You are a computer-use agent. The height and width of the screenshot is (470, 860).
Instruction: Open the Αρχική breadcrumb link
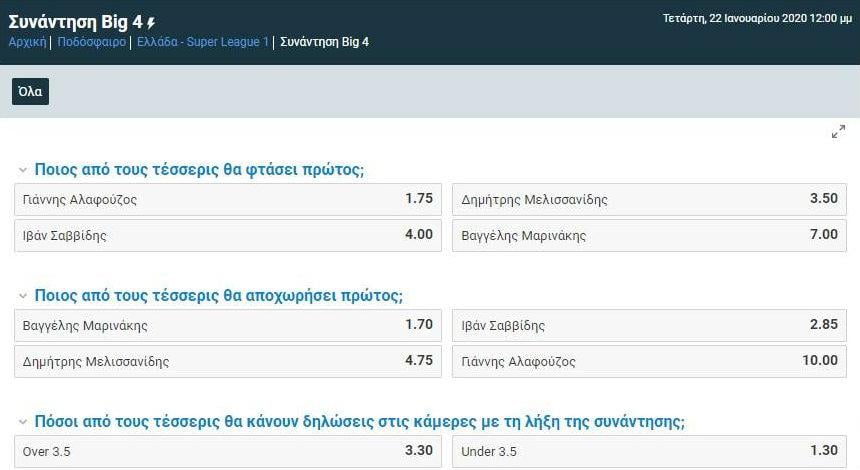(27, 42)
